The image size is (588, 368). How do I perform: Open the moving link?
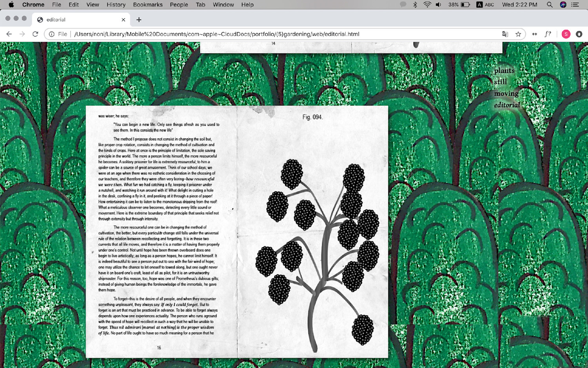coord(506,94)
